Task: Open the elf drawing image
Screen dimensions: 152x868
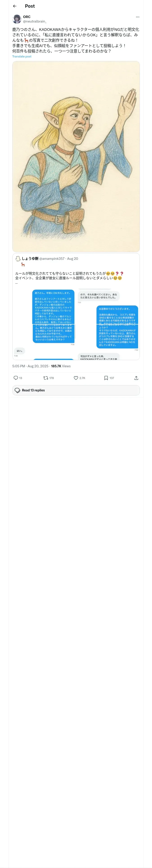Action: point(76,156)
